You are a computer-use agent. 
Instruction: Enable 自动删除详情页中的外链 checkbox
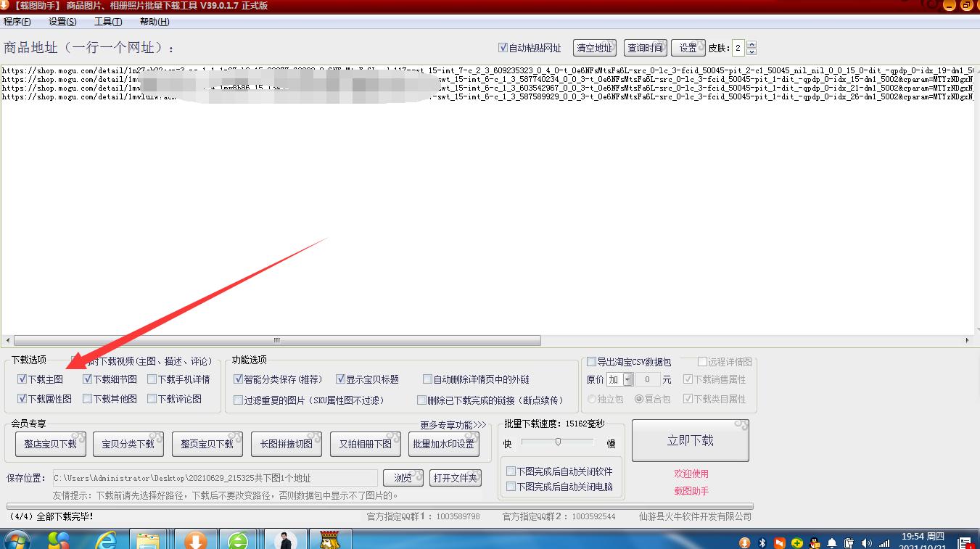[428, 379]
